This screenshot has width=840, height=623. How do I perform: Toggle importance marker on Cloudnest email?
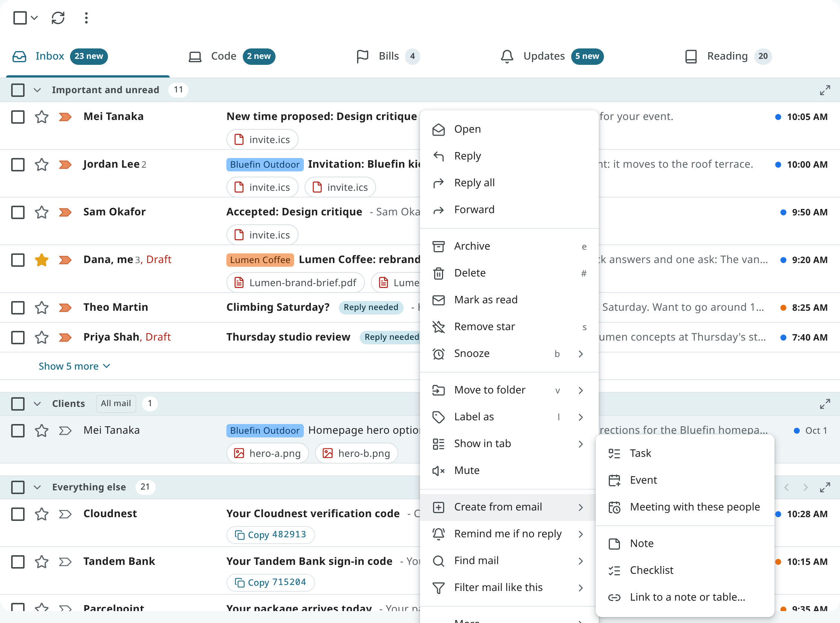[65, 514]
